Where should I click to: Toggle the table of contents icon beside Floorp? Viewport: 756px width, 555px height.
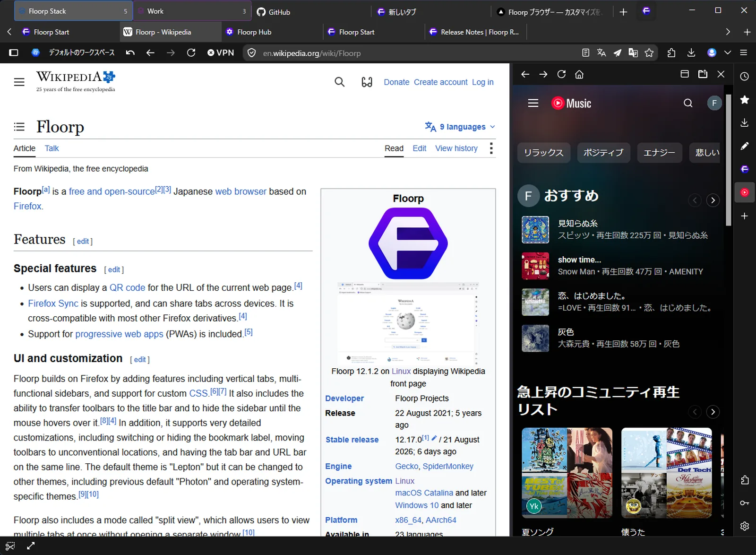click(x=19, y=127)
